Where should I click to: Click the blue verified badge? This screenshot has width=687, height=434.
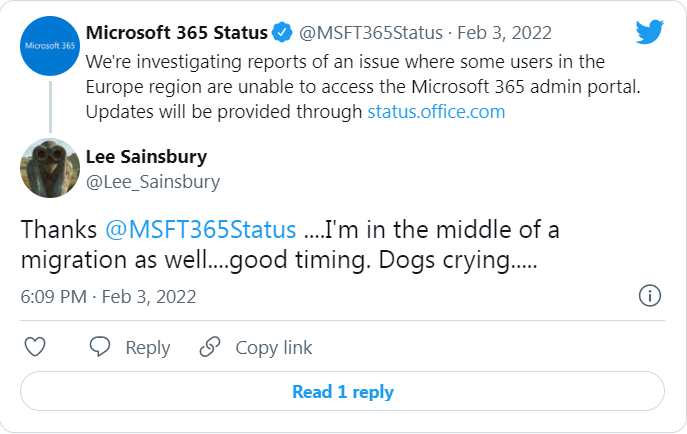pyautogui.click(x=283, y=35)
